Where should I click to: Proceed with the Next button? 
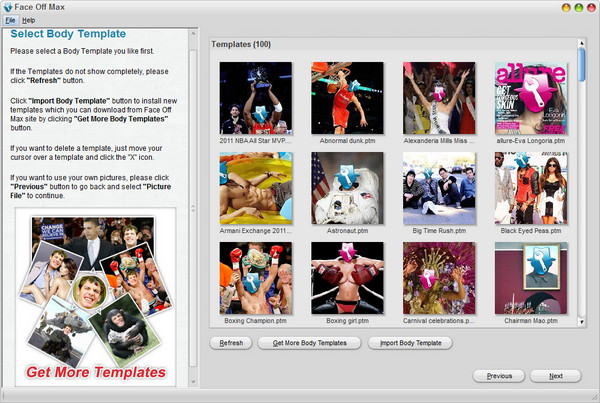pos(555,376)
